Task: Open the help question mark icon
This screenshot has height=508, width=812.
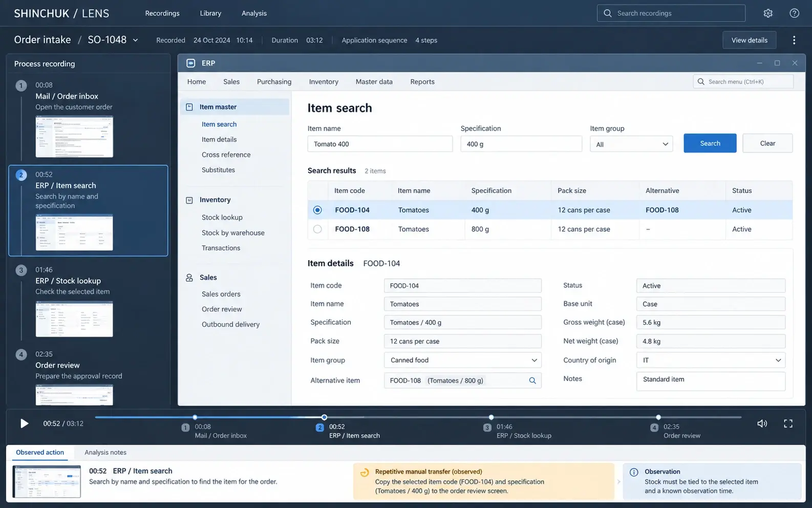Action: [x=794, y=13]
